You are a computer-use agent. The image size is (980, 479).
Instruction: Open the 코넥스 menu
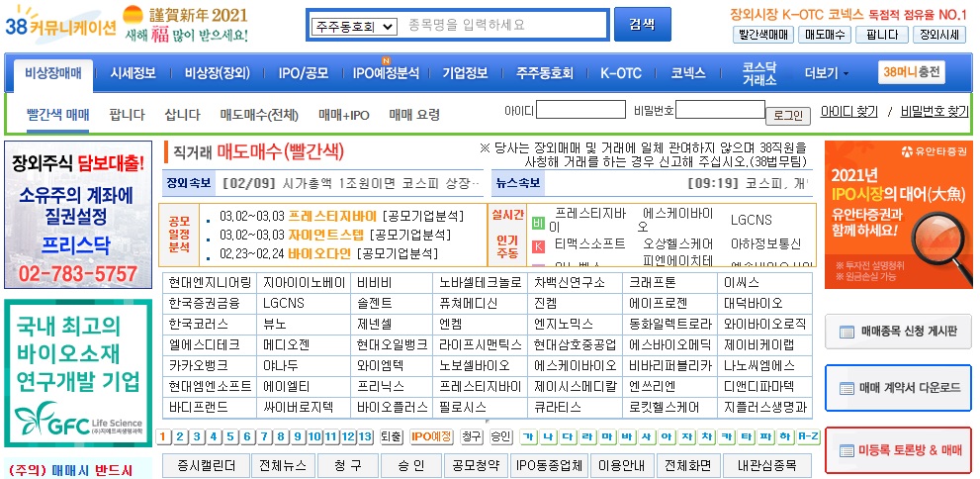point(688,73)
